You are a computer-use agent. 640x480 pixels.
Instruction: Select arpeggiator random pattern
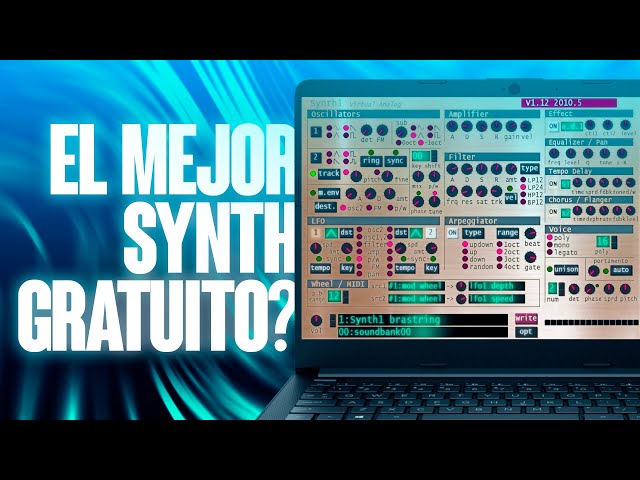click(x=465, y=267)
